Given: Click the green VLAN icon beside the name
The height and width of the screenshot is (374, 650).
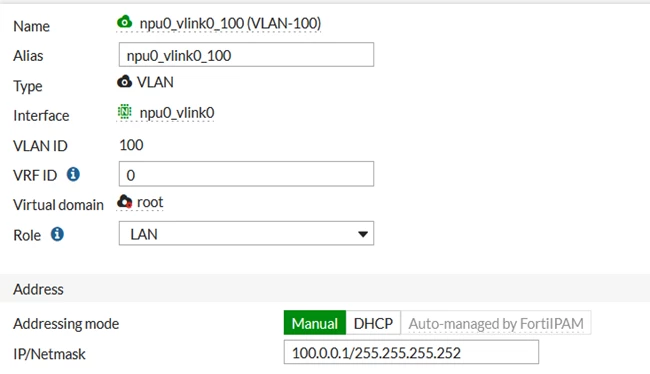Looking at the screenshot, I should tap(124, 22).
